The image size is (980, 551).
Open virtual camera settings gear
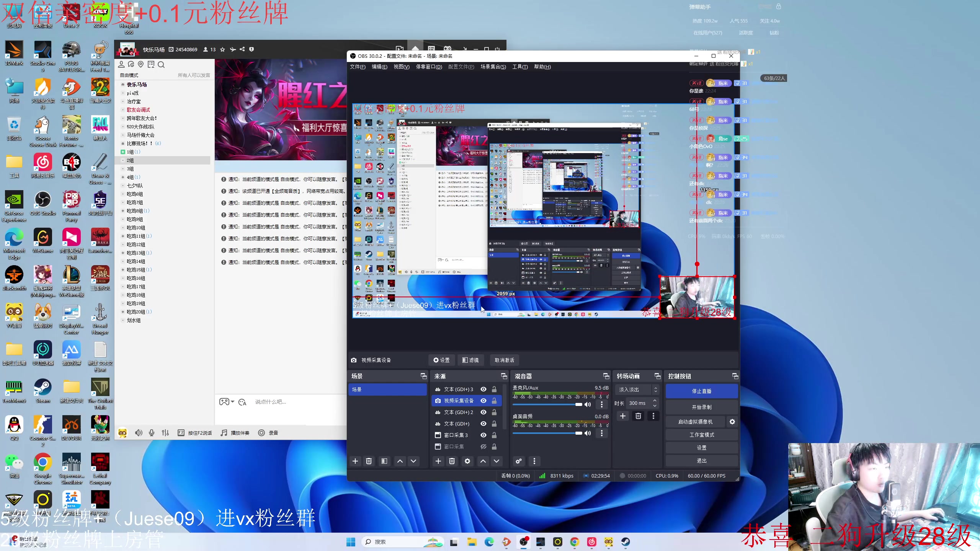click(x=732, y=422)
